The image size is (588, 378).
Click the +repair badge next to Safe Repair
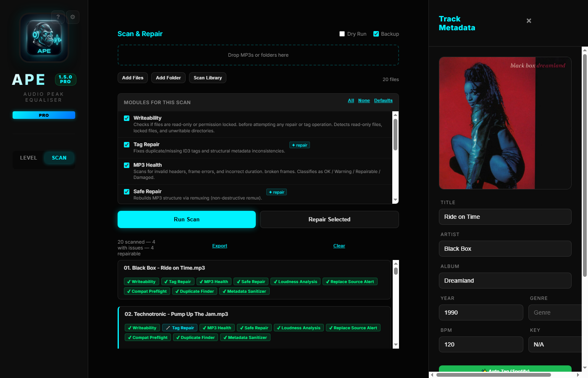click(x=276, y=192)
